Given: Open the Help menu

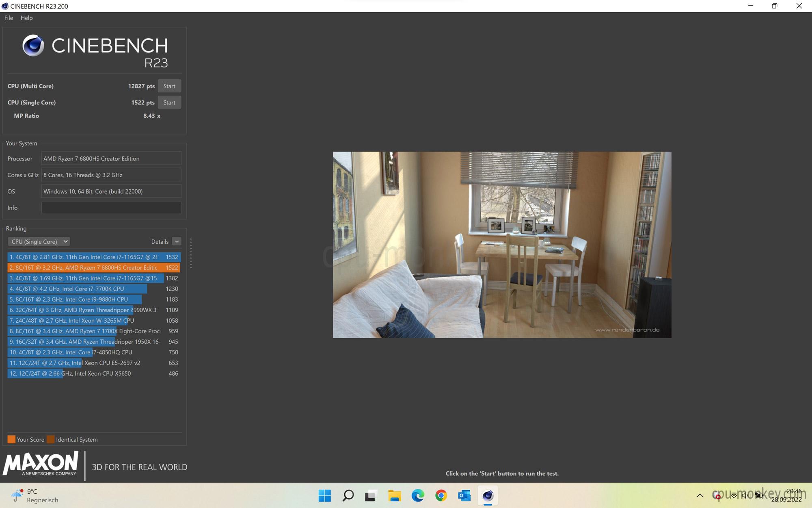Looking at the screenshot, I should click(x=27, y=18).
